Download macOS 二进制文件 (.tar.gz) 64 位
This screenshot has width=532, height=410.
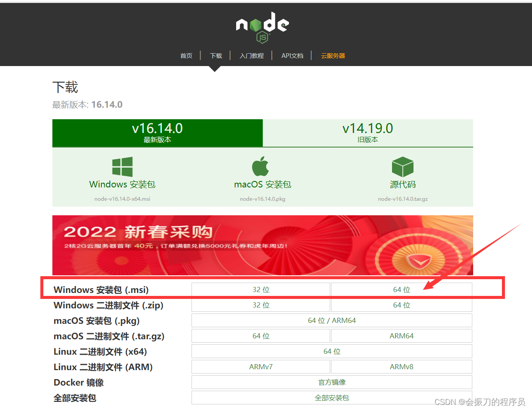[x=261, y=336]
